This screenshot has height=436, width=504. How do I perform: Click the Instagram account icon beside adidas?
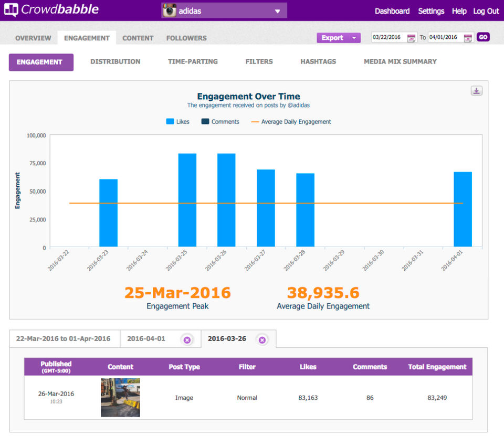(170, 10)
